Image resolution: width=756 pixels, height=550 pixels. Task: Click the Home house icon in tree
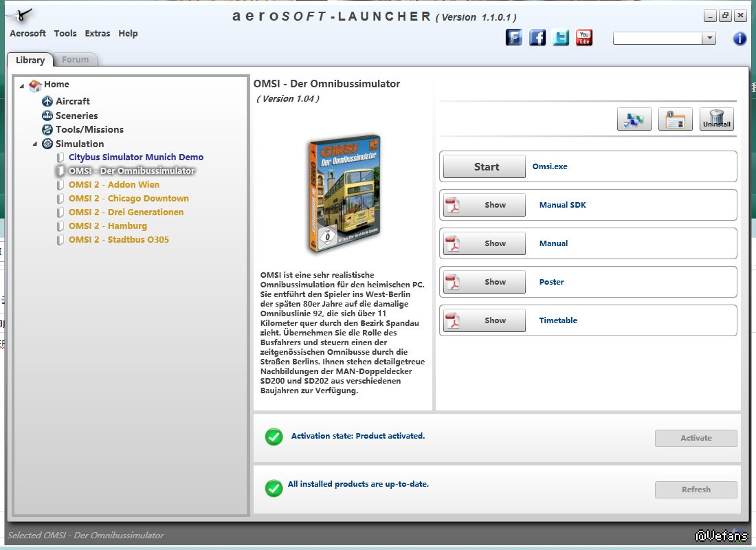click(35, 85)
